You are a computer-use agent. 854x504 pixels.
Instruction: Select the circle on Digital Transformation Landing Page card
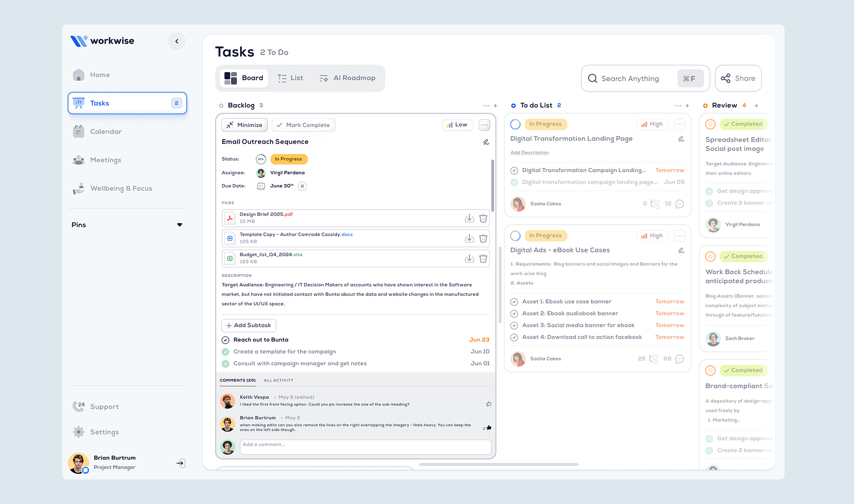point(515,124)
